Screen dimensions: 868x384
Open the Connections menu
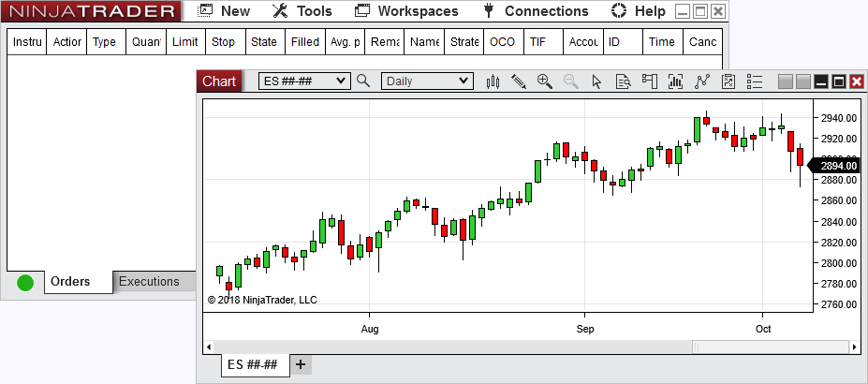537,11
